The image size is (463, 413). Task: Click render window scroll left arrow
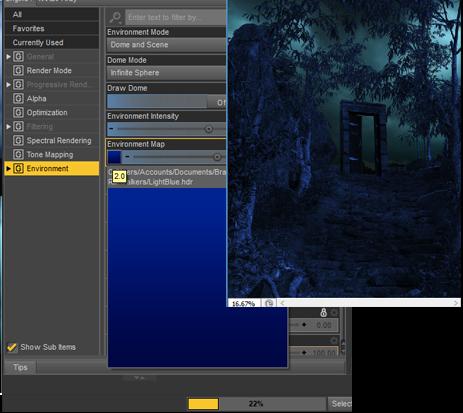[x=282, y=303]
